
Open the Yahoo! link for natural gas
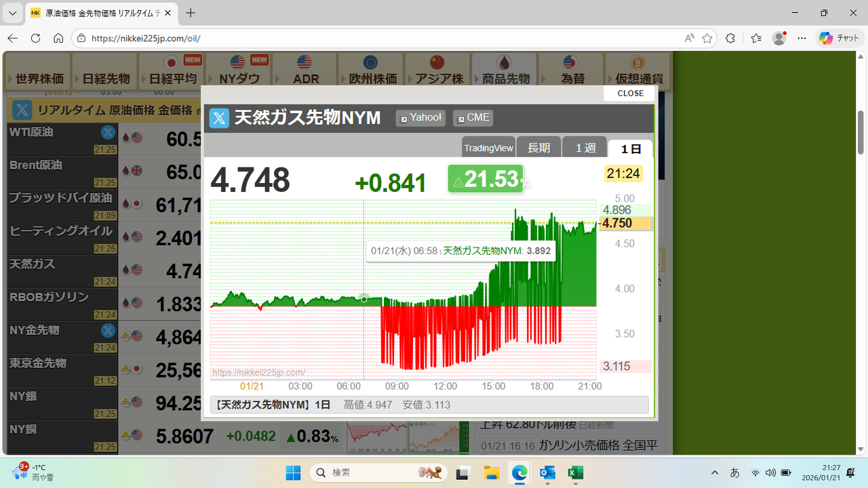point(420,118)
